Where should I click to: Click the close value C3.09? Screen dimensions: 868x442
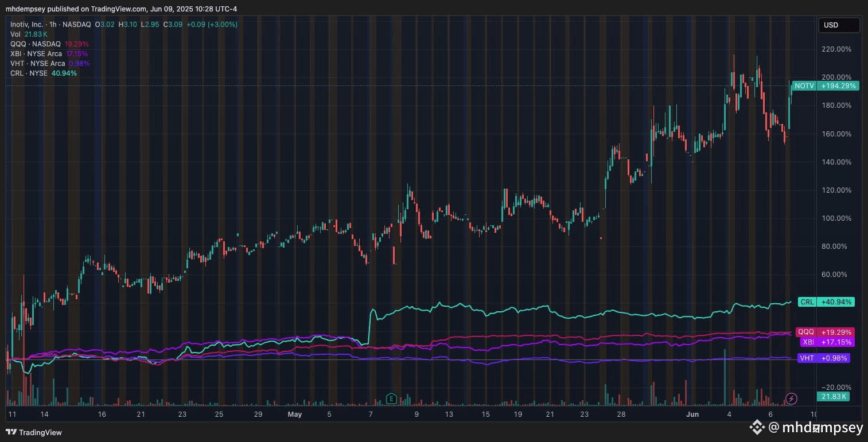click(x=174, y=25)
